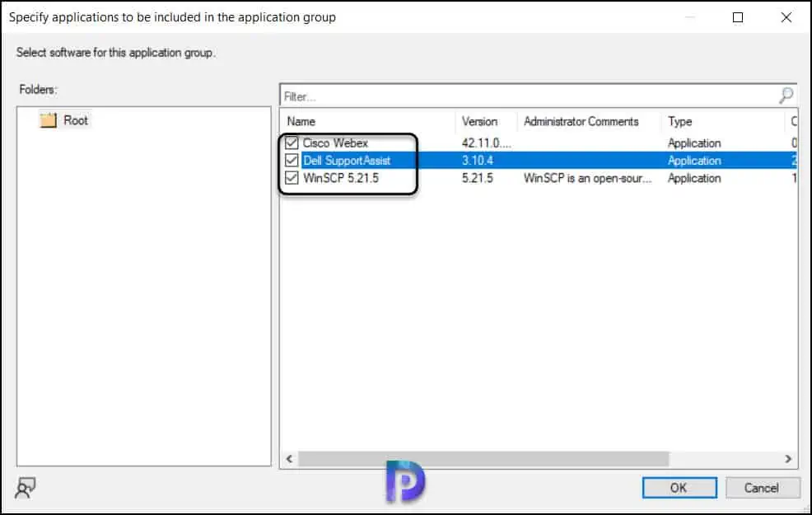Screen dimensions: 812x515
Task: Uncheck the WinSCP 5.21.5 checkbox
Action: 292,178
